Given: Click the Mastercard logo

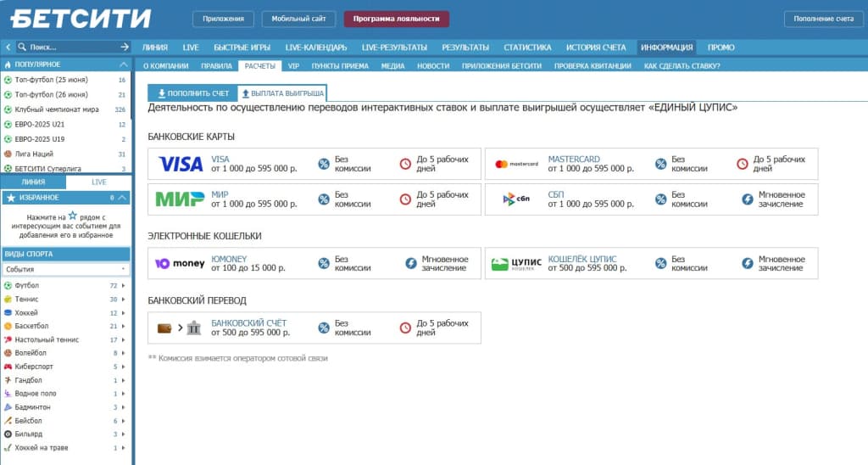Looking at the screenshot, I should coord(516,164).
